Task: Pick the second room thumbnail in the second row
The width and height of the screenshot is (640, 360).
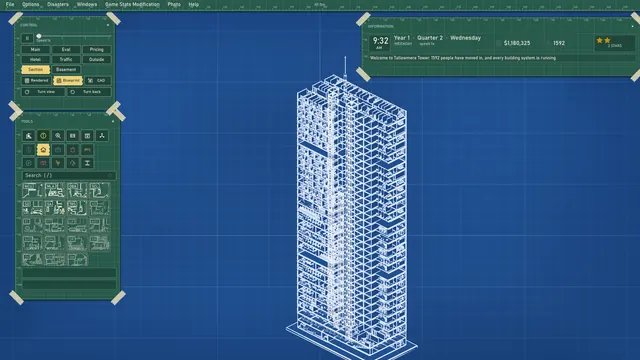Action: (55, 208)
